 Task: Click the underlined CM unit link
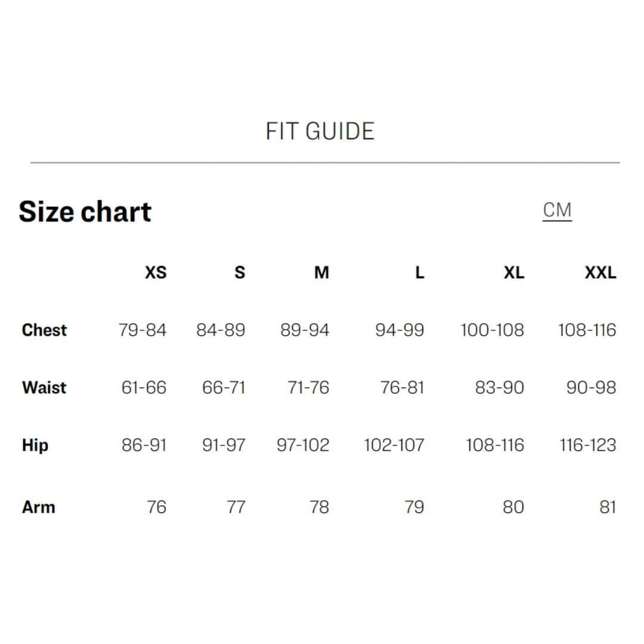[x=557, y=210]
